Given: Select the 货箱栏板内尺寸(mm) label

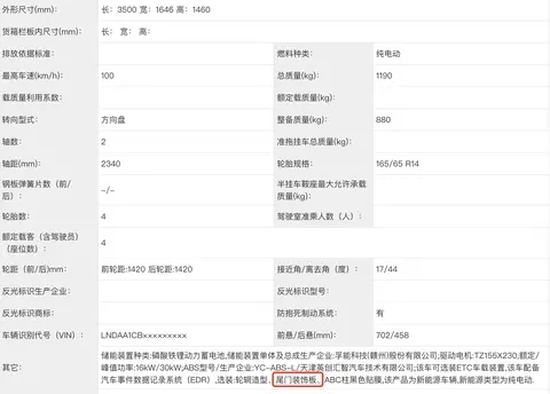Looking at the screenshot, I should coord(42,32).
